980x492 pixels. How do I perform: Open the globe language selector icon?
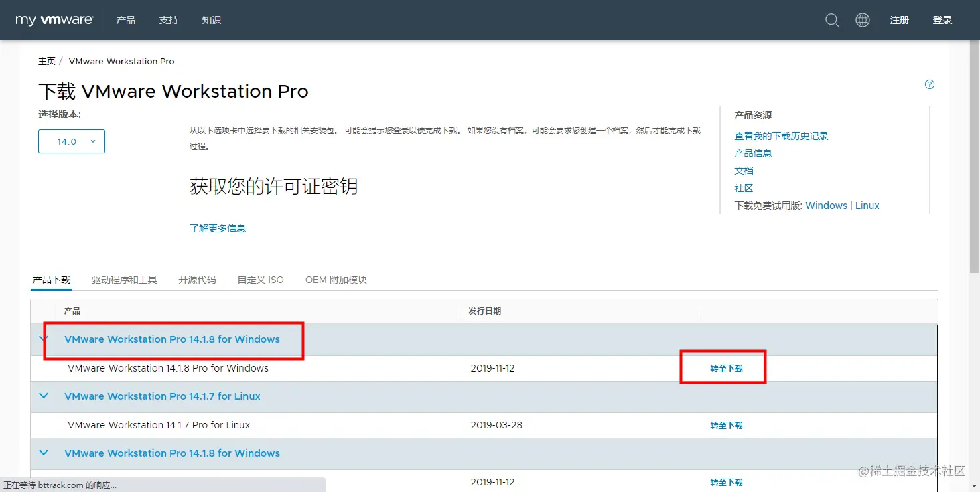[863, 20]
